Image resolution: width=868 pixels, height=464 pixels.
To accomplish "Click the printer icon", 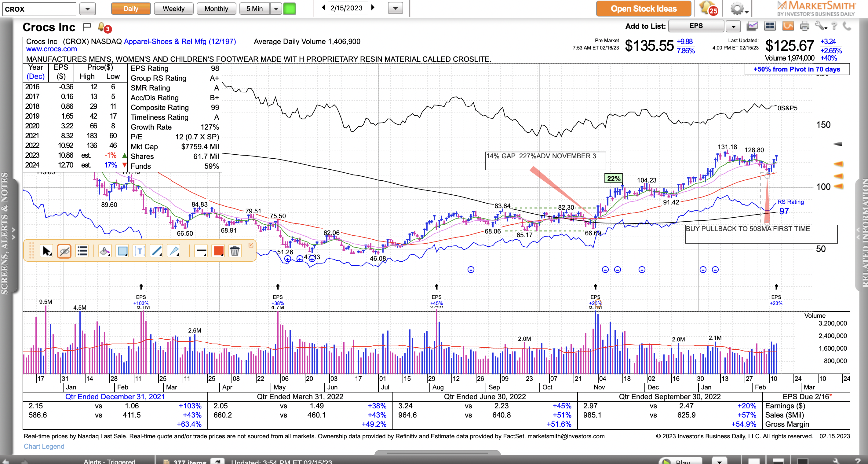I will click(805, 26).
